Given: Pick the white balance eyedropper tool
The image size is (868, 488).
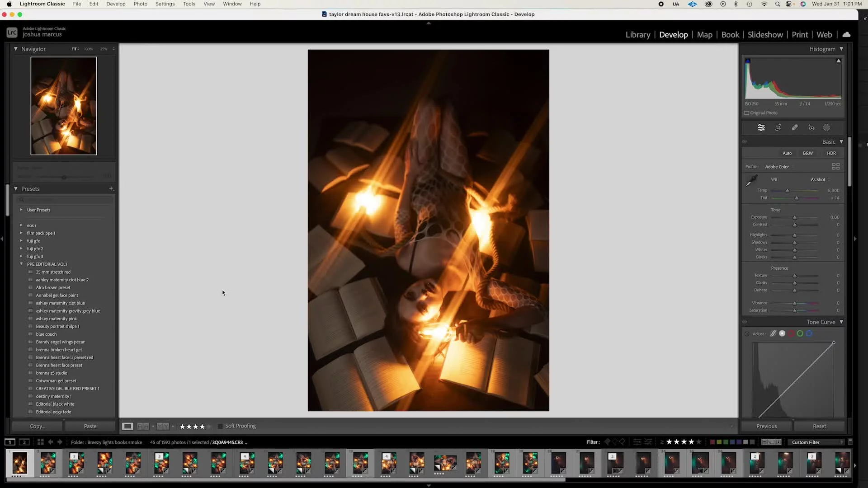Looking at the screenshot, I should click(x=751, y=180).
